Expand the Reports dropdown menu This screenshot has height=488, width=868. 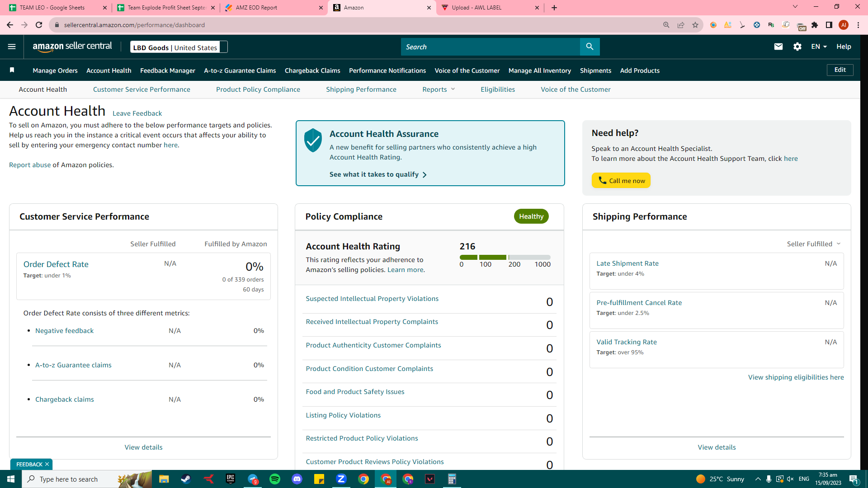click(439, 89)
